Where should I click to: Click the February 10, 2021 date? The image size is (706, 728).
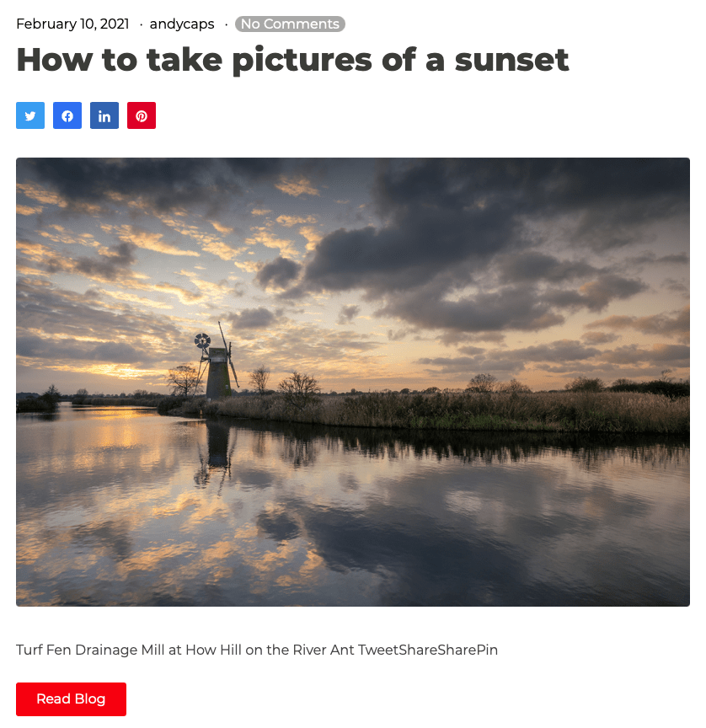click(72, 24)
